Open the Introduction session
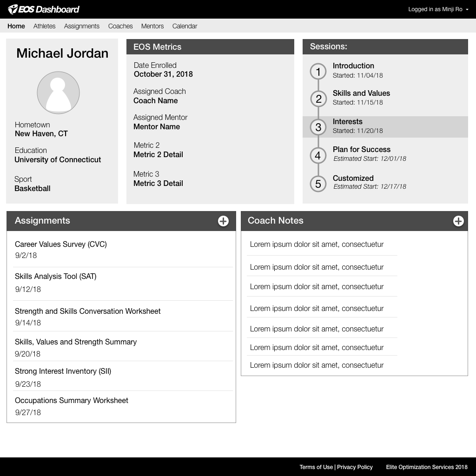 353,66
